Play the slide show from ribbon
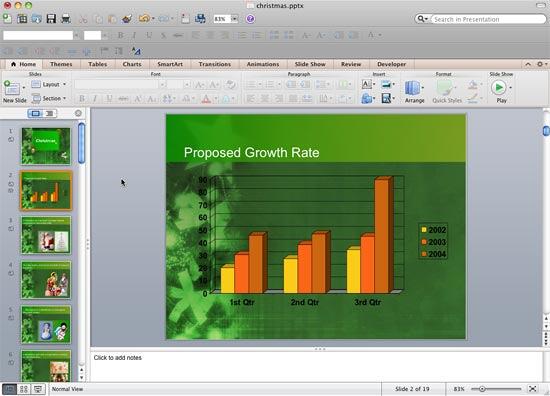This screenshot has height=396, width=550. pyautogui.click(x=498, y=88)
